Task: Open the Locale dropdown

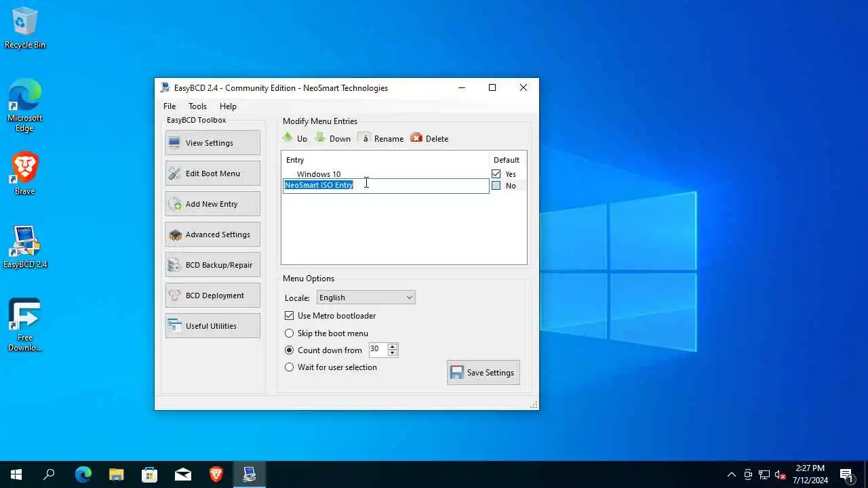Action: (366, 298)
